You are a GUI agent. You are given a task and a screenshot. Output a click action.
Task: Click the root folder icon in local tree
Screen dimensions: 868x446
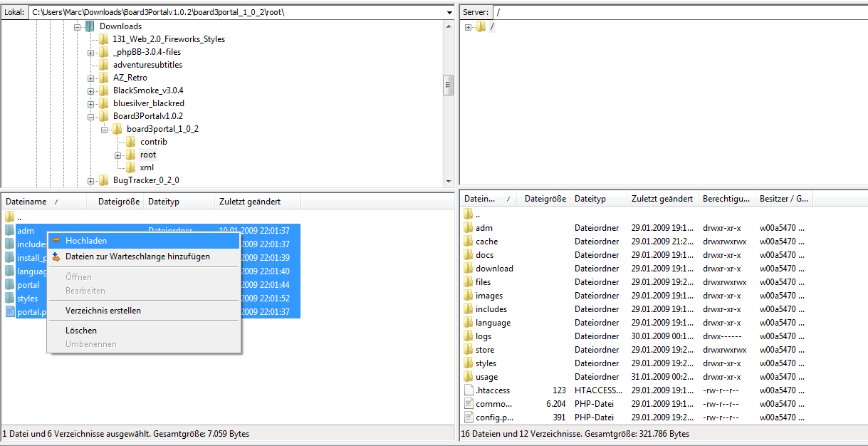point(130,155)
